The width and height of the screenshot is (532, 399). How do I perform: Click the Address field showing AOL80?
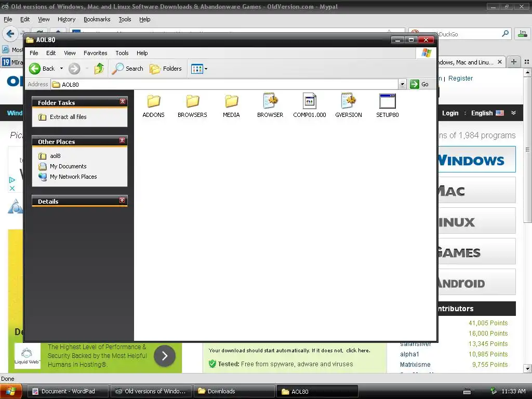224,84
